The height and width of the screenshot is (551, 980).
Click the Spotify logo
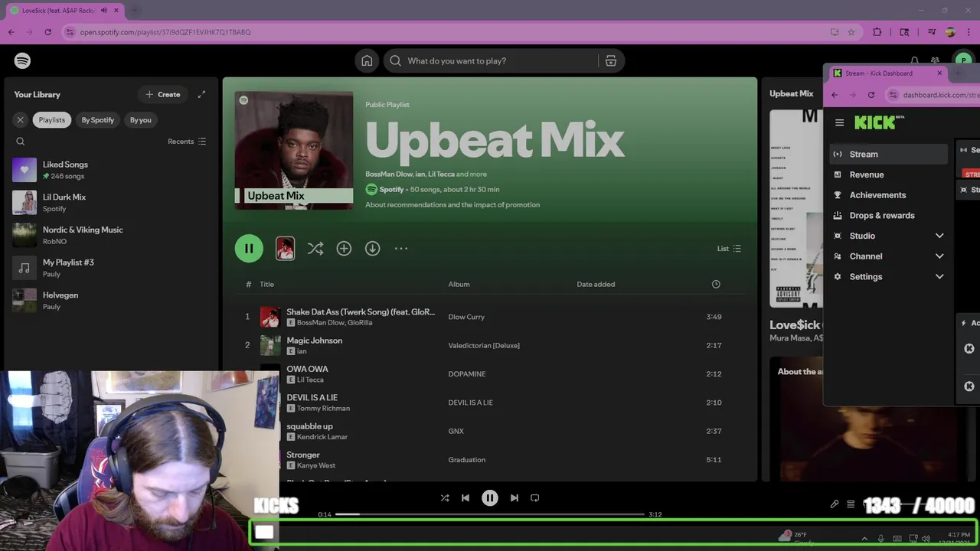pyautogui.click(x=22, y=60)
